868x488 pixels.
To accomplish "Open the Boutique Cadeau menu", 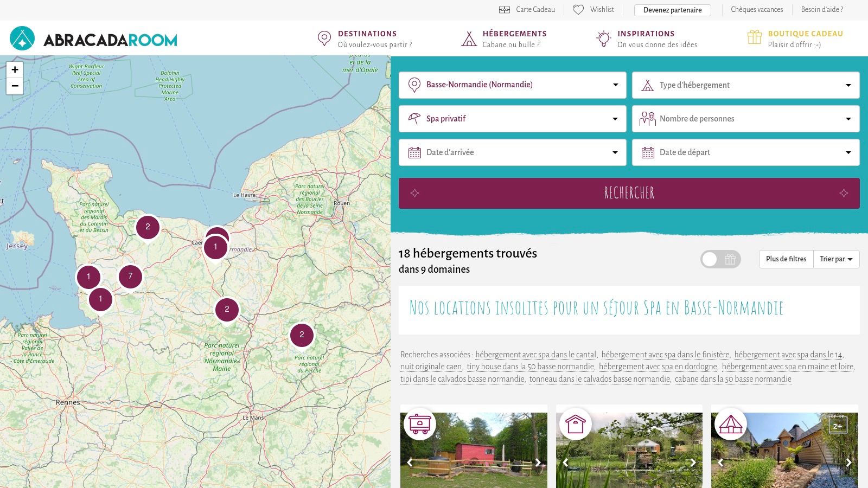I will pyautogui.click(x=795, y=39).
